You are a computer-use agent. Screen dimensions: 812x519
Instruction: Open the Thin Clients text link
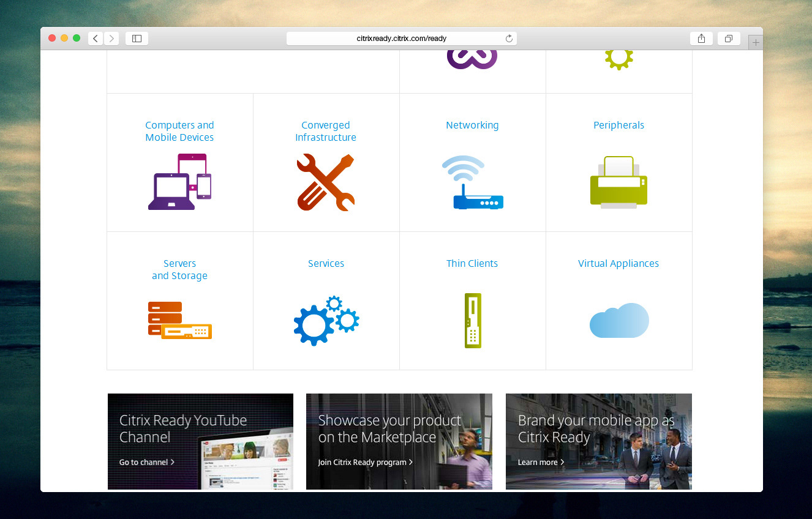coord(472,263)
